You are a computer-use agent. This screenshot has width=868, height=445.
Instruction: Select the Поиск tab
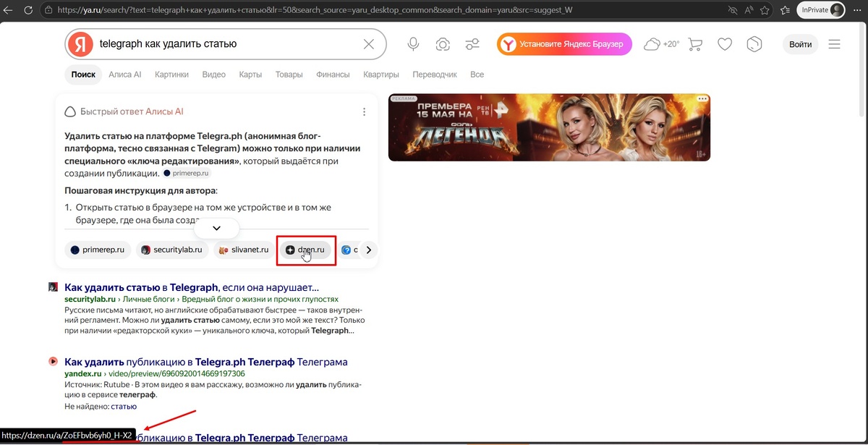pyautogui.click(x=83, y=75)
